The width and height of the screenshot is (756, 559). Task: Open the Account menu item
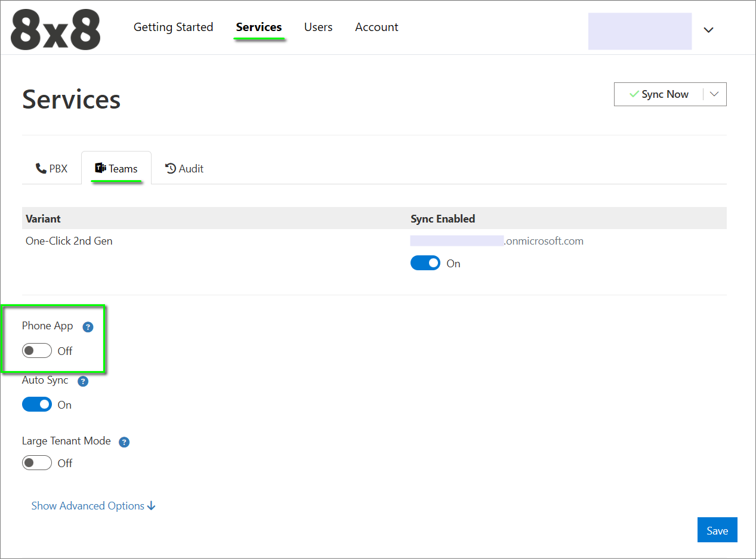coord(377,27)
